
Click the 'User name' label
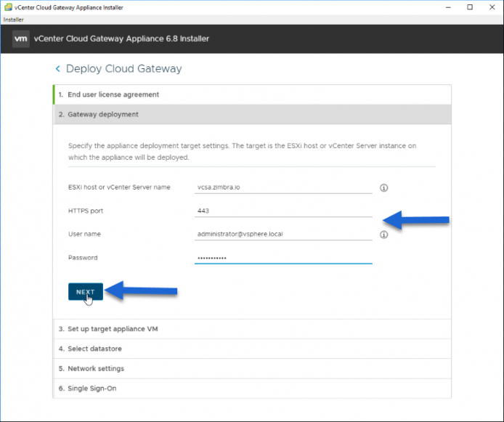click(84, 234)
